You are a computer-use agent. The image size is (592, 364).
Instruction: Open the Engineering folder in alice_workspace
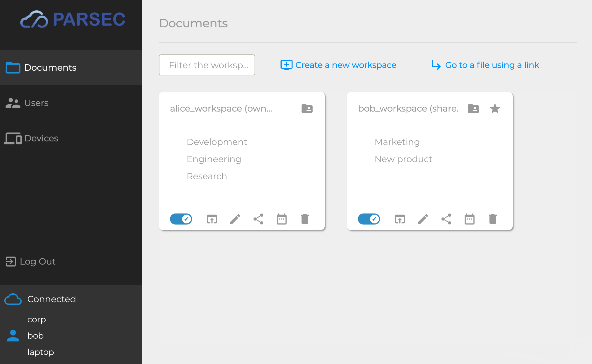point(214,159)
